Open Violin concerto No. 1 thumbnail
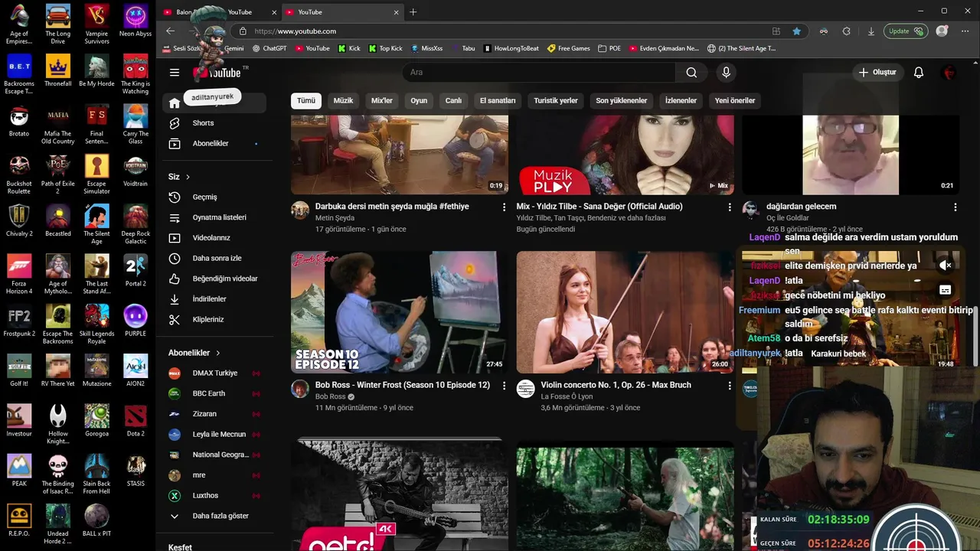Image resolution: width=980 pixels, height=551 pixels. pos(625,312)
